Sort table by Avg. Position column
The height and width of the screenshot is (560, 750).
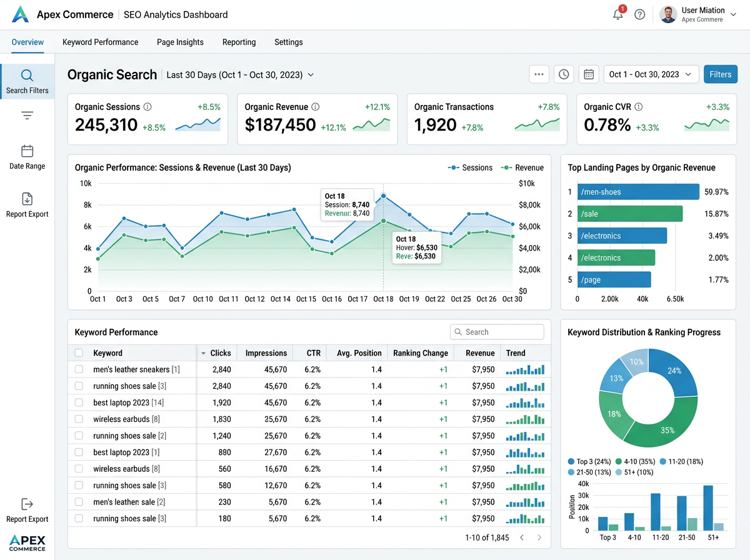pyautogui.click(x=359, y=353)
